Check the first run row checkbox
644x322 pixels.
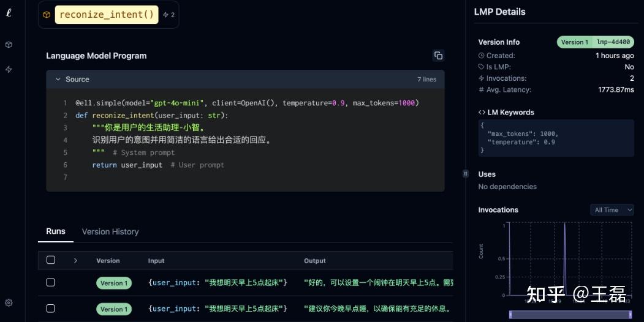pos(51,282)
